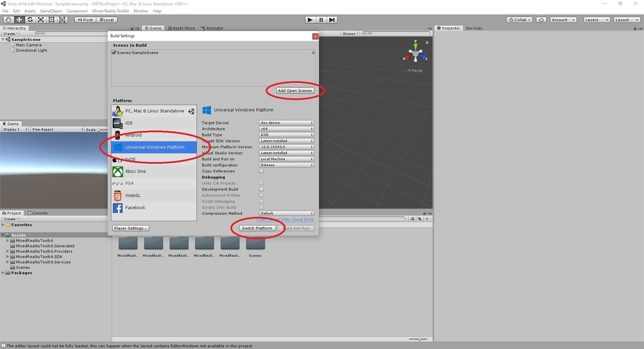Image resolution: width=644 pixels, height=349 pixels.
Task: Adjust the Project icon size slider
Action: 419,339
